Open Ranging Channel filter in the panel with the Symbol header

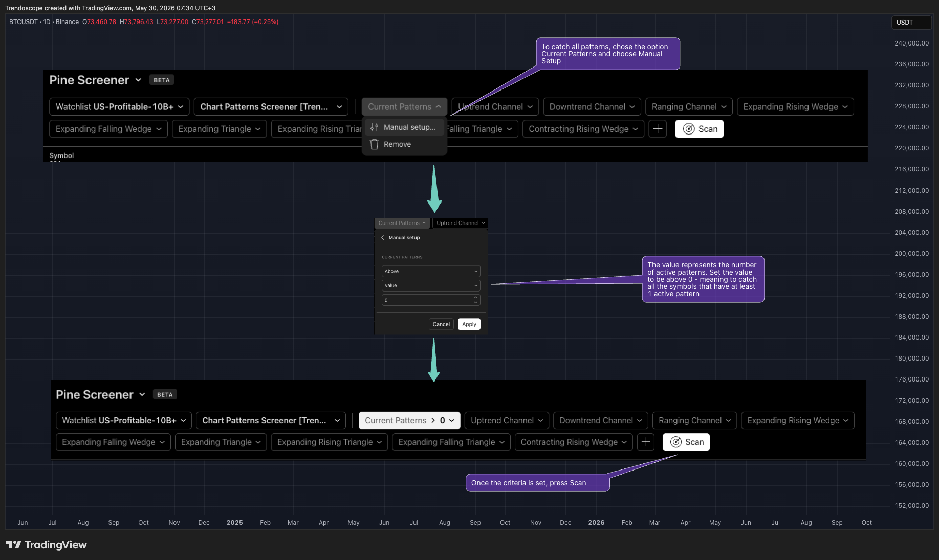pos(689,107)
